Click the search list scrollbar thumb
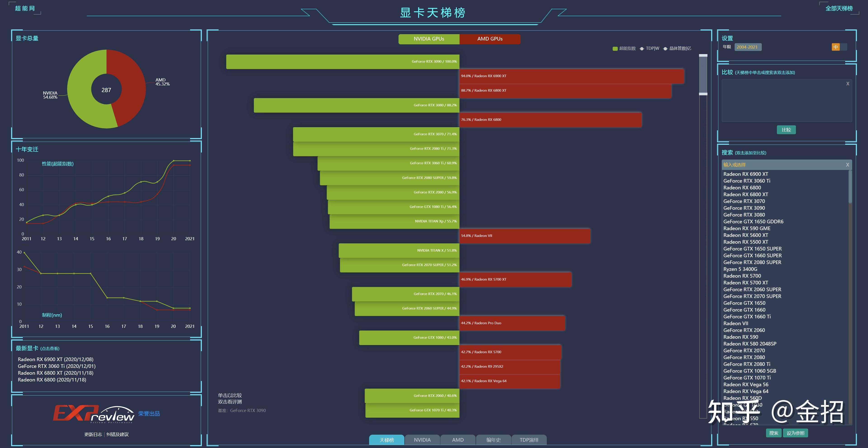The height and width of the screenshot is (448, 868). point(850,187)
